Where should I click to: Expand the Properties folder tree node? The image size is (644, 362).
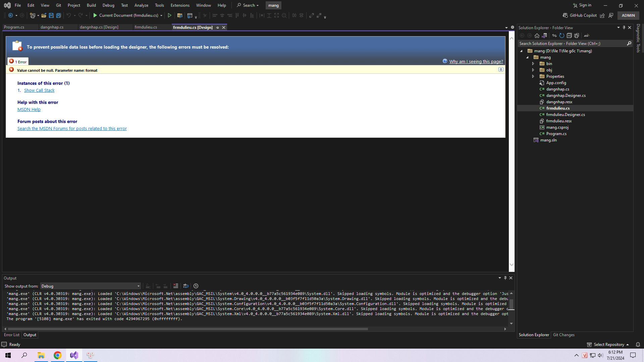tap(533, 76)
